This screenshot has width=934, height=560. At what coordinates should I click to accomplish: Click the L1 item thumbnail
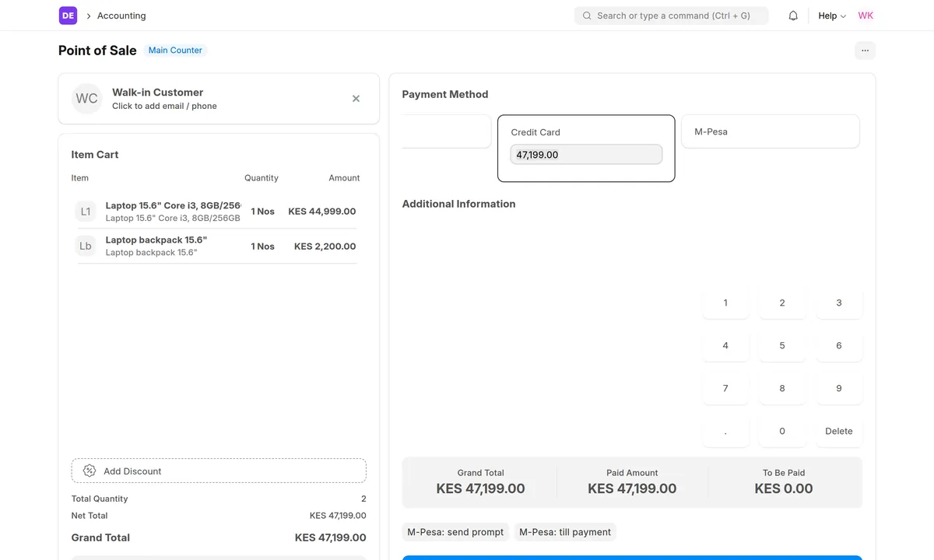point(86,212)
